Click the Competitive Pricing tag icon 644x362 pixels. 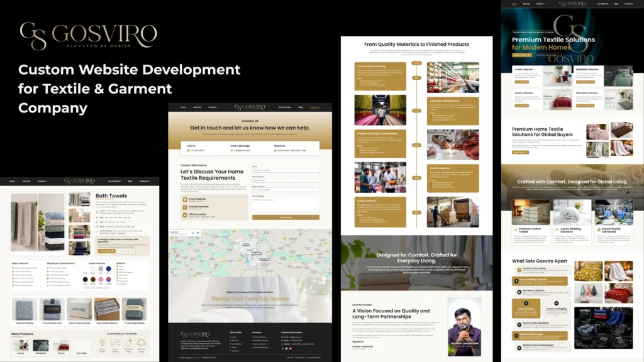[x=128, y=343]
